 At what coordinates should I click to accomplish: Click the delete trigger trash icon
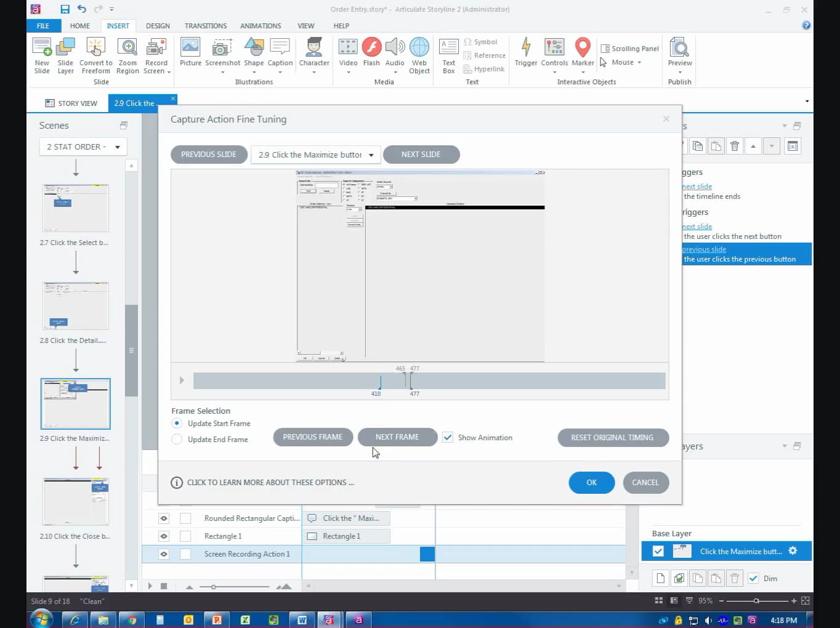(734, 146)
